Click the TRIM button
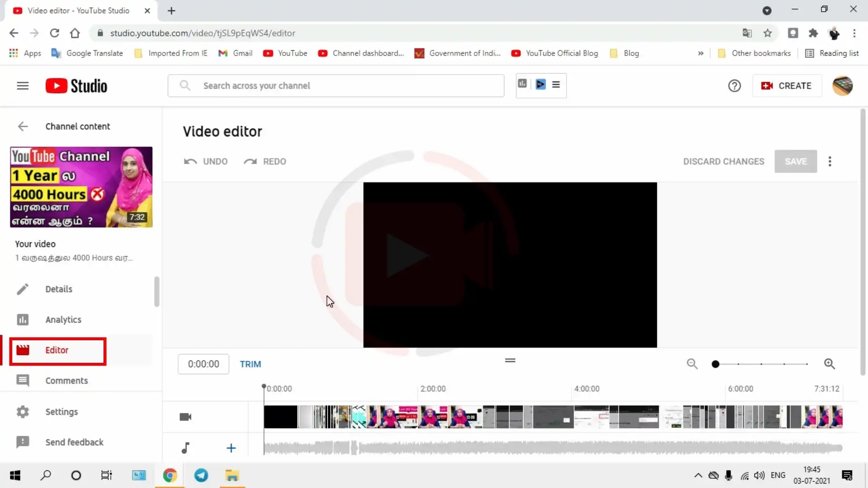 click(x=250, y=364)
